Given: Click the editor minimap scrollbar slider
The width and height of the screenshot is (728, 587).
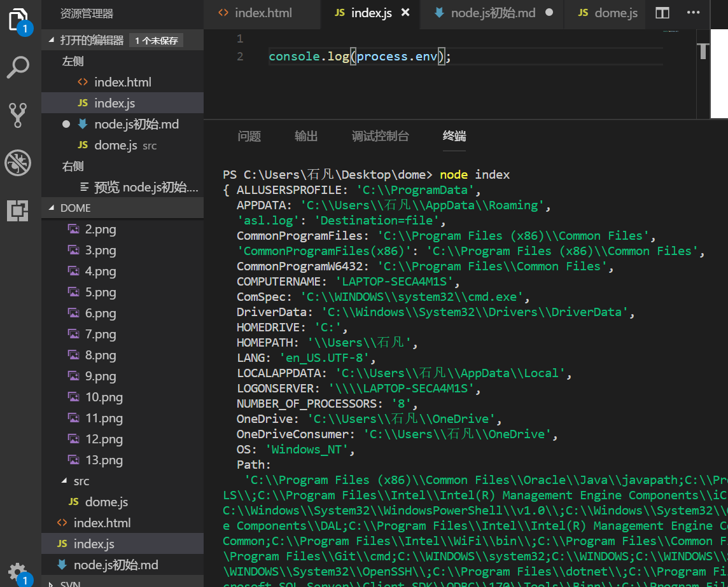Looking at the screenshot, I should tap(703, 50).
